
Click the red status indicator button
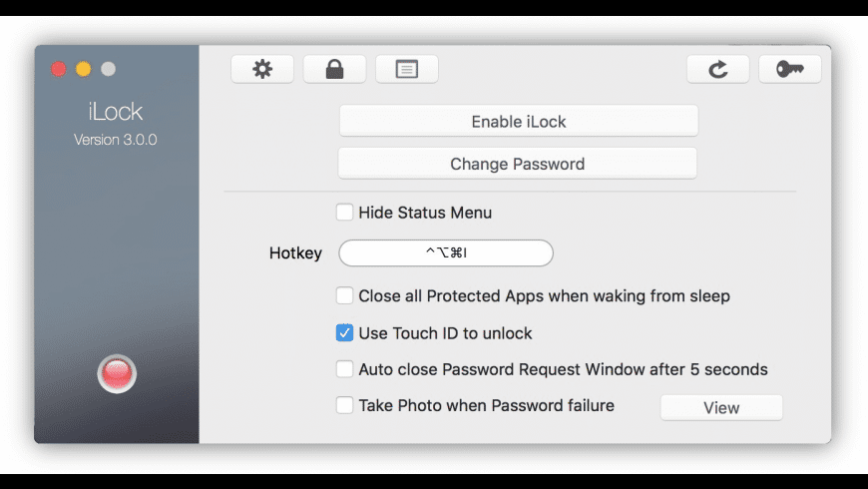coord(117,374)
